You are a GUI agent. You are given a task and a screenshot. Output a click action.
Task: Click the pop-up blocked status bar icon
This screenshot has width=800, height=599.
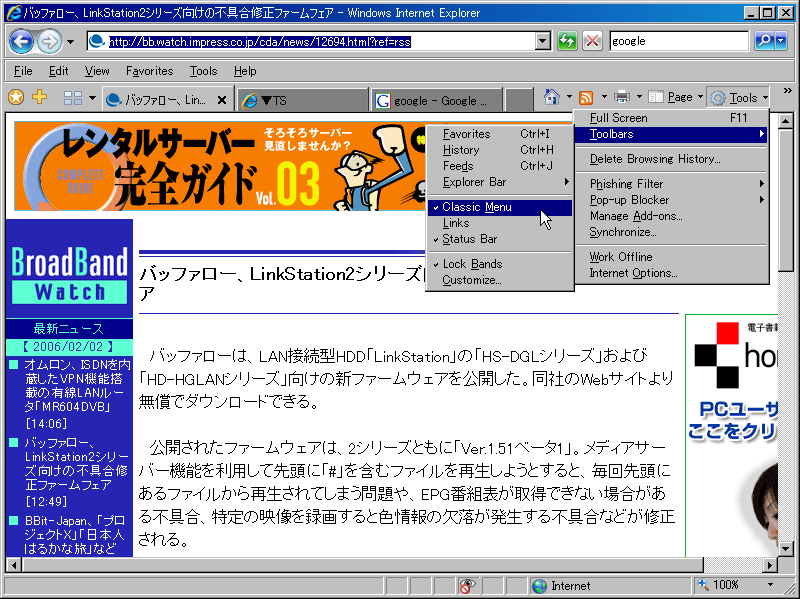(467, 586)
